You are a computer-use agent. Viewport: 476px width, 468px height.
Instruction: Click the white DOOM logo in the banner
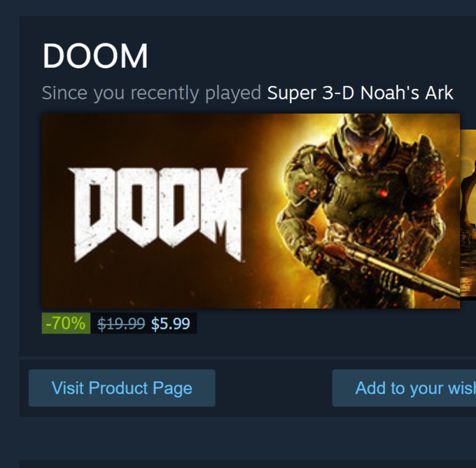[157, 214]
